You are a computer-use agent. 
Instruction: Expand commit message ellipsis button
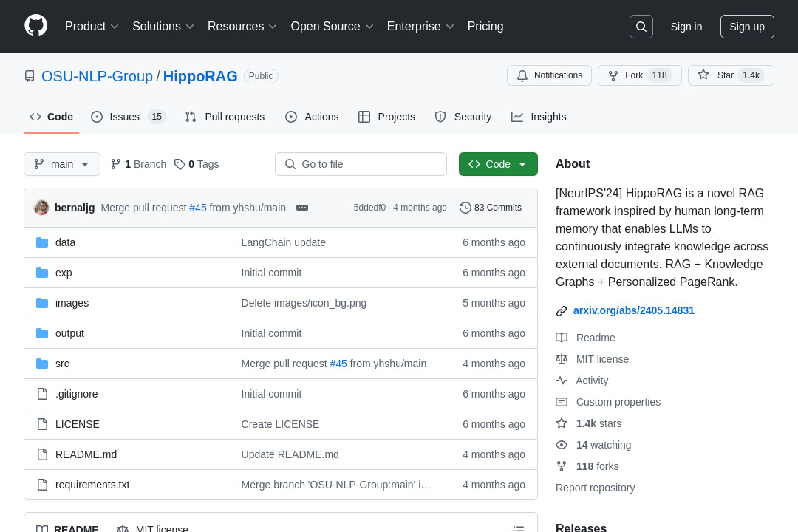pos(302,208)
